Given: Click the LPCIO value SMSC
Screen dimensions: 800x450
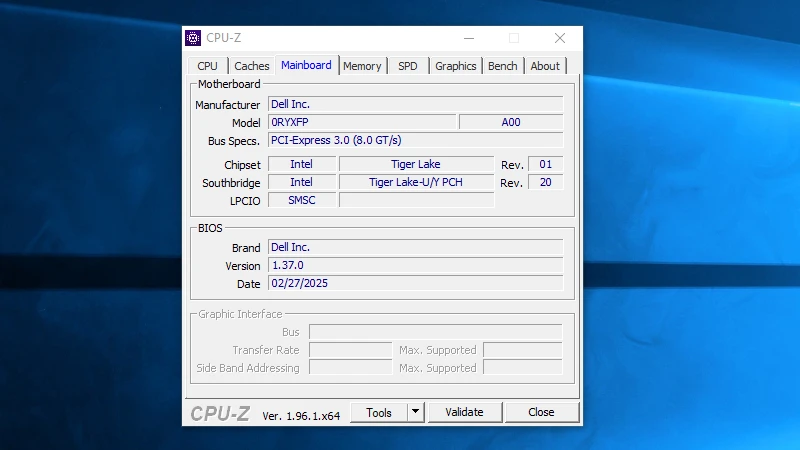Looking at the screenshot, I should point(302,200).
